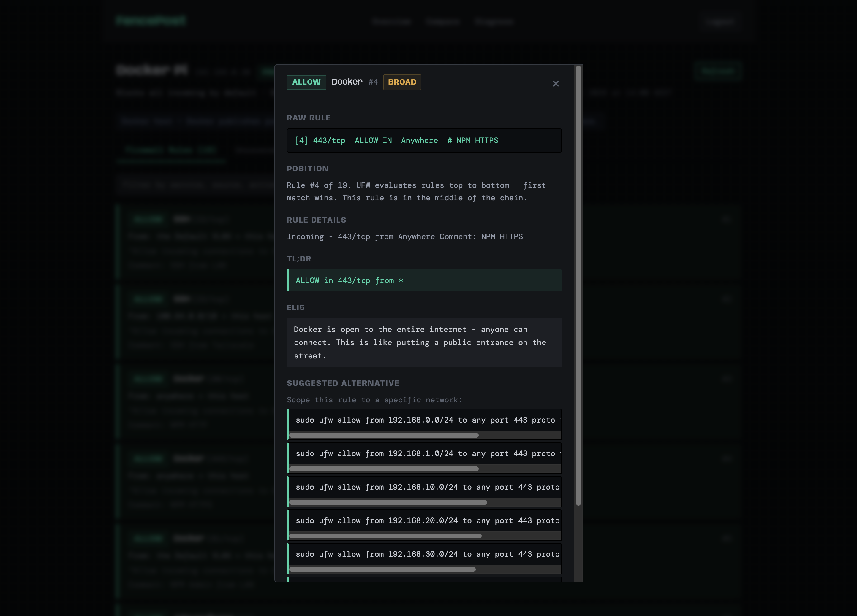Click horizontal scrollbar under 192.168.20.0/24 command
This screenshot has width=857, height=616.
tap(385, 536)
